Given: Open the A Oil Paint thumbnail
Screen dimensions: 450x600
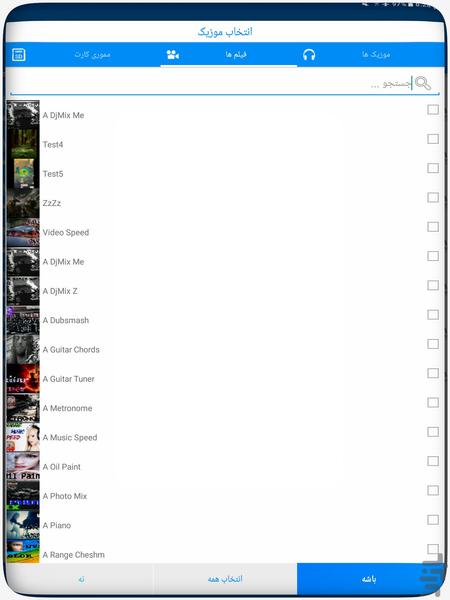Looking at the screenshot, I should point(23,467).
